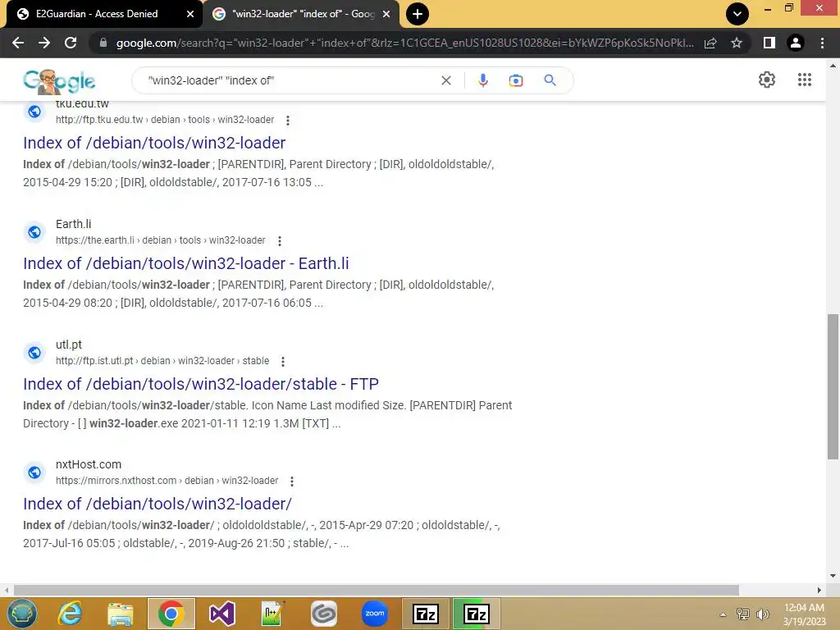The height and width of the screenshot is (630, 840).
Task: Click the ftp.tku.edu.tw breadcrumb URL
Action: coord(164,120)
